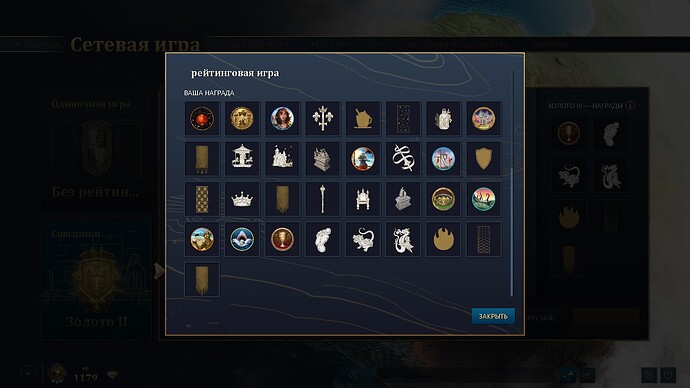The height and width of the screenshot is (388, 690).
Task: Pick the white scepter reward icon
Action: point(323,199)
